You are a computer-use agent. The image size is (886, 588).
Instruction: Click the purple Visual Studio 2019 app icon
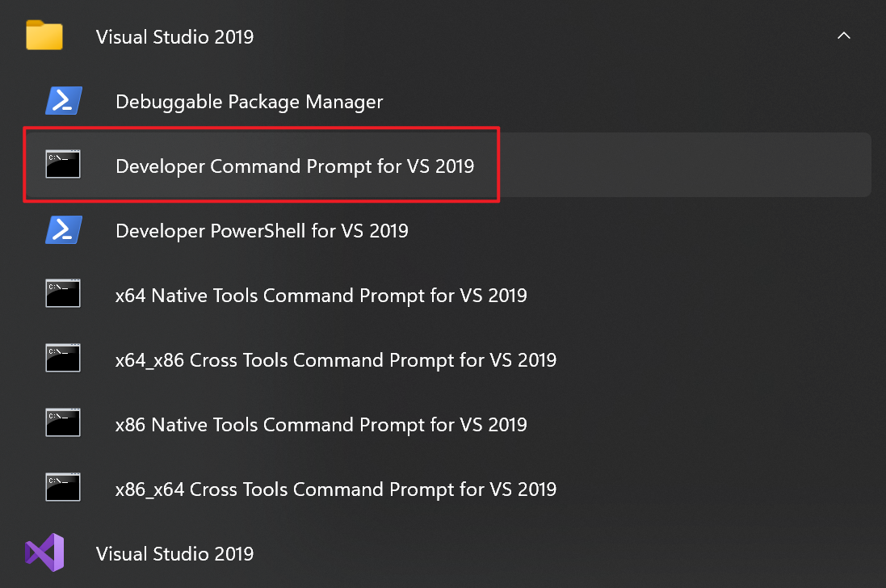(x=44, y=553)
